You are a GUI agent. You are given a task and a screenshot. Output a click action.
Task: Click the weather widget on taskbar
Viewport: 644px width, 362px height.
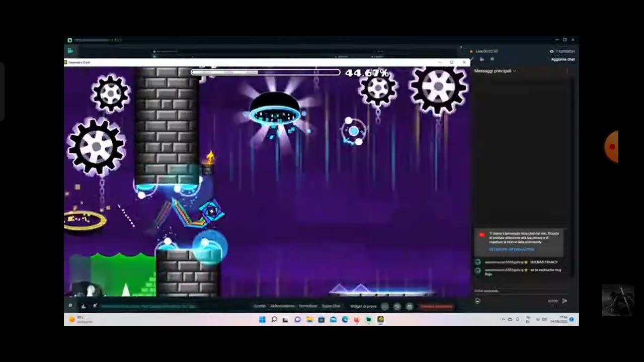click(x=80, y=320)
